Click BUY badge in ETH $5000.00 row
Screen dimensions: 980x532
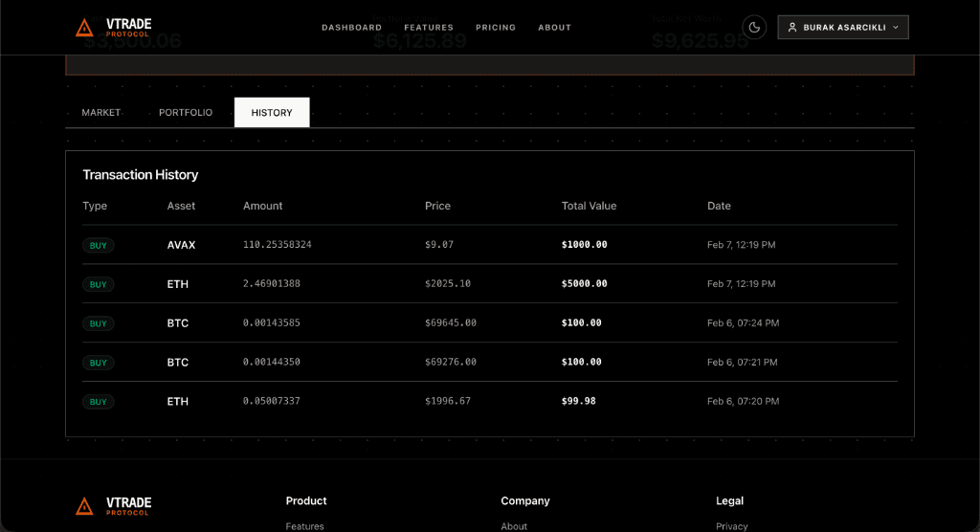coord(99,284)
